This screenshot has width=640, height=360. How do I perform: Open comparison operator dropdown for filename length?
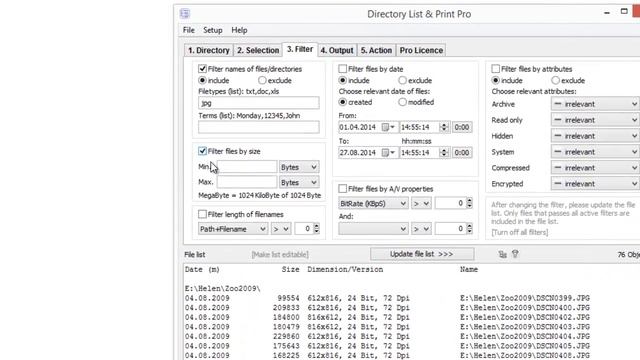click(x=281, y=229)
